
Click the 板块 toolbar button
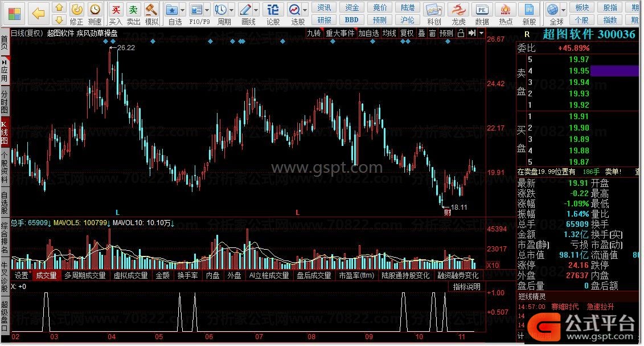[x=583, y=7]
